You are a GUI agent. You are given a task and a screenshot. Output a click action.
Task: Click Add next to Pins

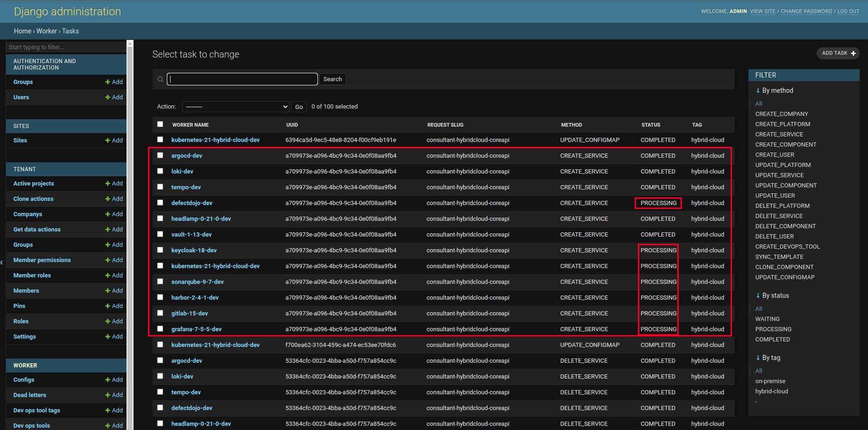pyautogui.click(x=114, y=306)
